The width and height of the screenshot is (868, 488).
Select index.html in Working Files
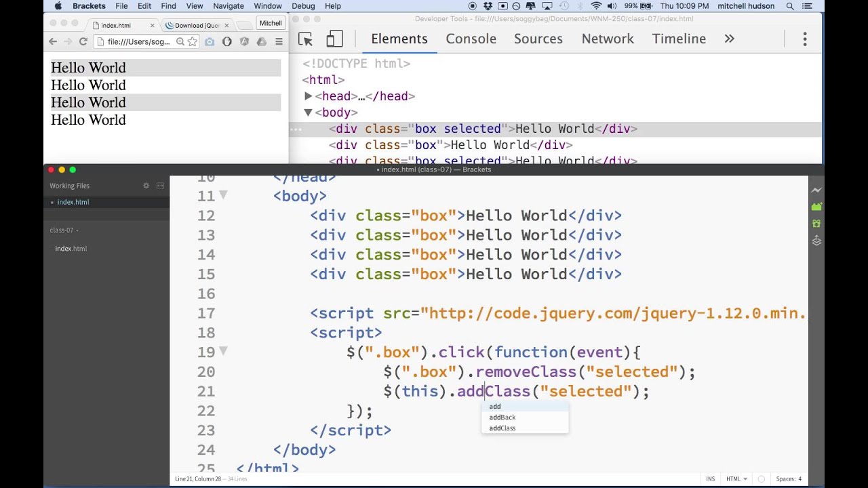click(106, 202)
